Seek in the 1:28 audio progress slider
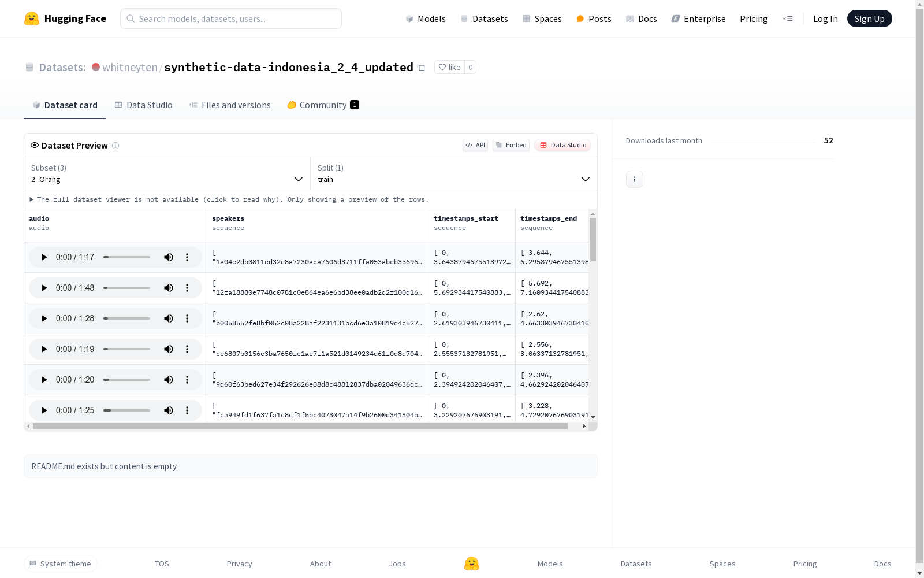The width and height of the screenshot is (924, 578). pyautogui.click(x=127, y=318)
